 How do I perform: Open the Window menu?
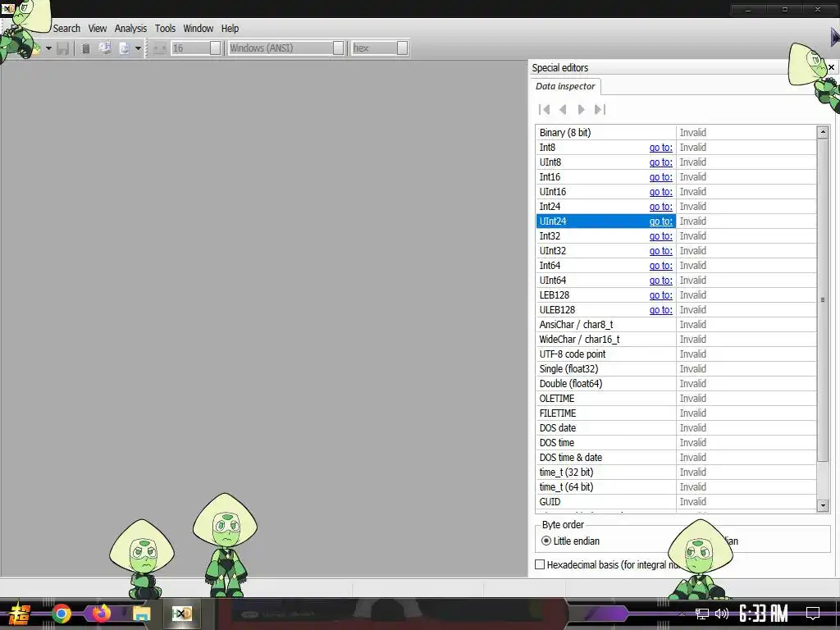point(199,29)
